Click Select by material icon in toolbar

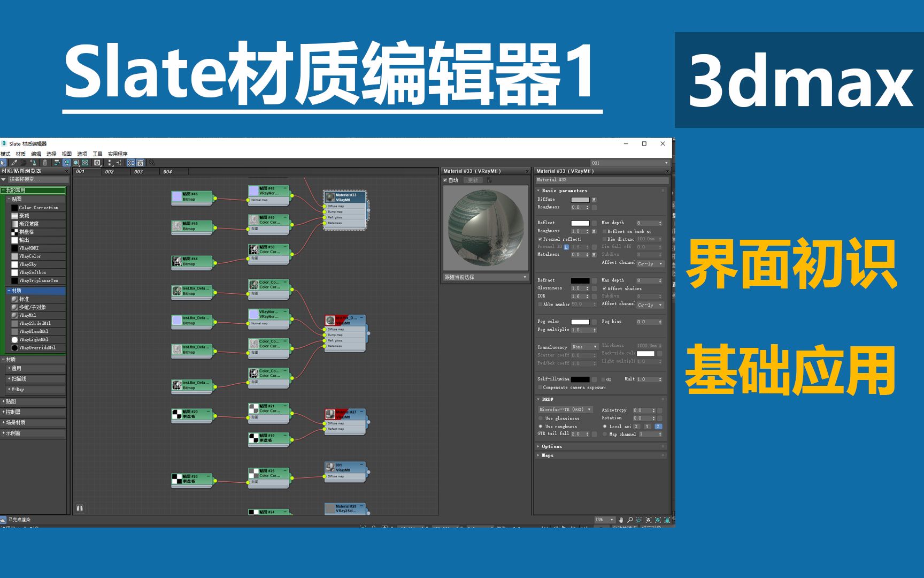(152, 163)
